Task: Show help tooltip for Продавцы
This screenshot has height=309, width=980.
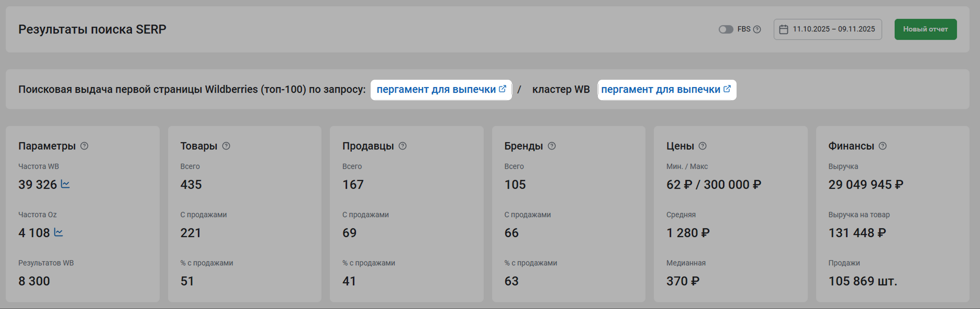Action: 403,146
